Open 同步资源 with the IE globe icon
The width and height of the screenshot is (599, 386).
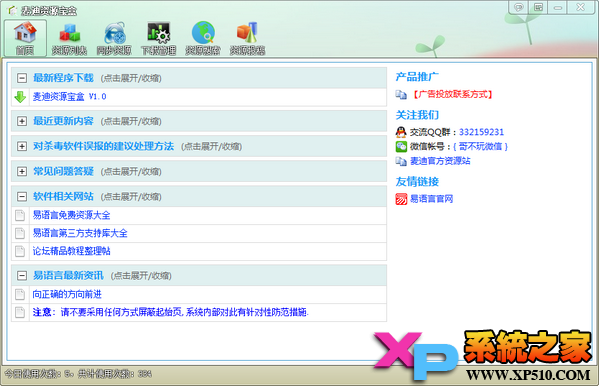click(x=114, y=38)
